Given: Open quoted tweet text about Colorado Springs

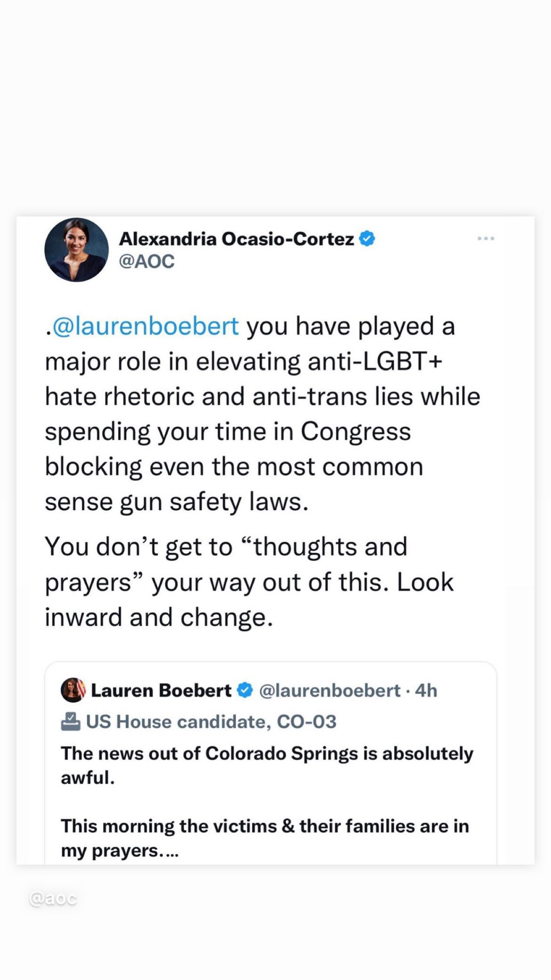Looking at the screenshot, I should click(x=267, y=765).
